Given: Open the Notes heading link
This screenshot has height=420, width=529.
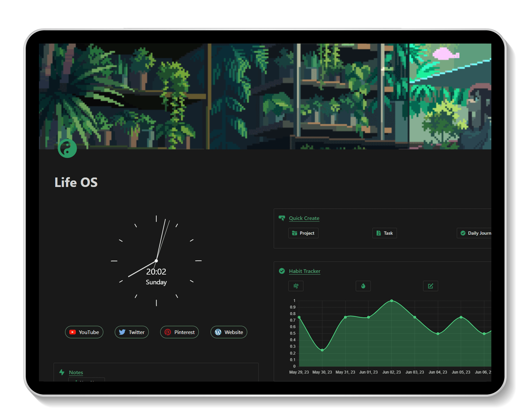Looking at the screenshot, I should click(76, 372).
